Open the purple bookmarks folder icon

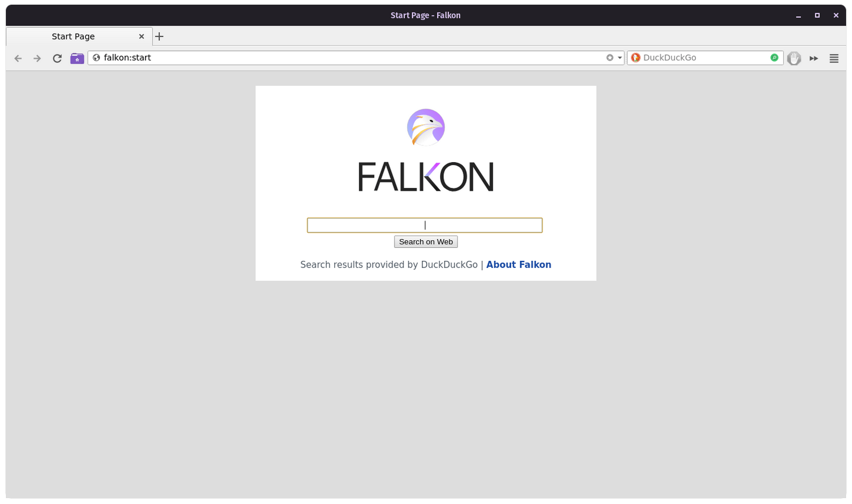[x=77, y=58]
